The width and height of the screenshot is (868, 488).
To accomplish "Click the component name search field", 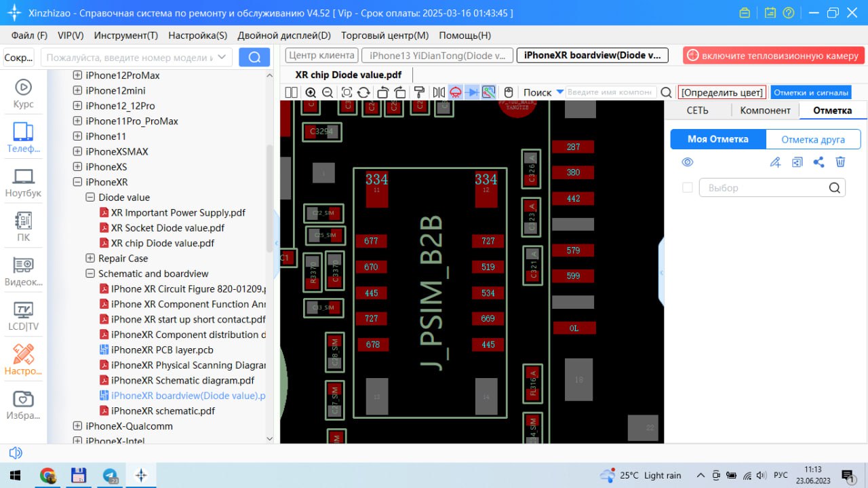I will 611,92.
